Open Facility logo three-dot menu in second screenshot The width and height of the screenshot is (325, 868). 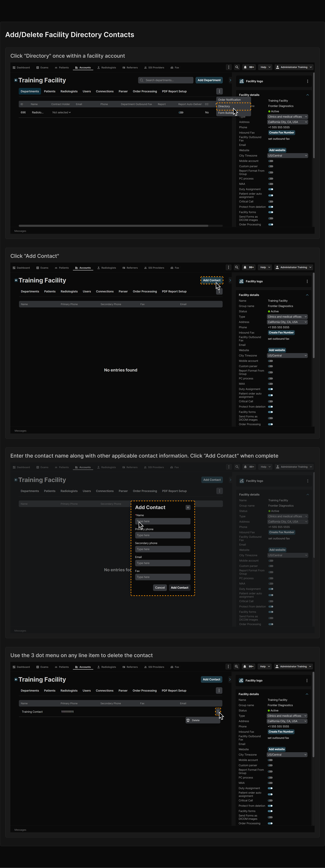tap(307, 281)
